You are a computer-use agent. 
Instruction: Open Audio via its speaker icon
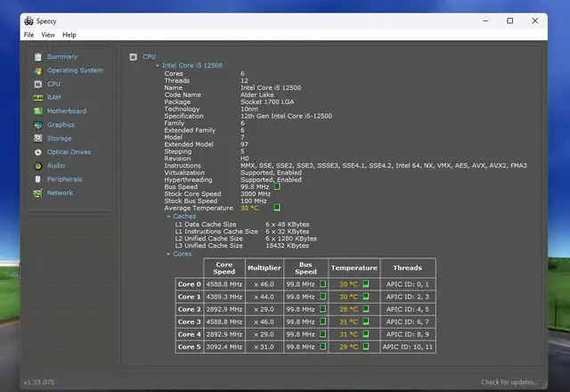38,166
